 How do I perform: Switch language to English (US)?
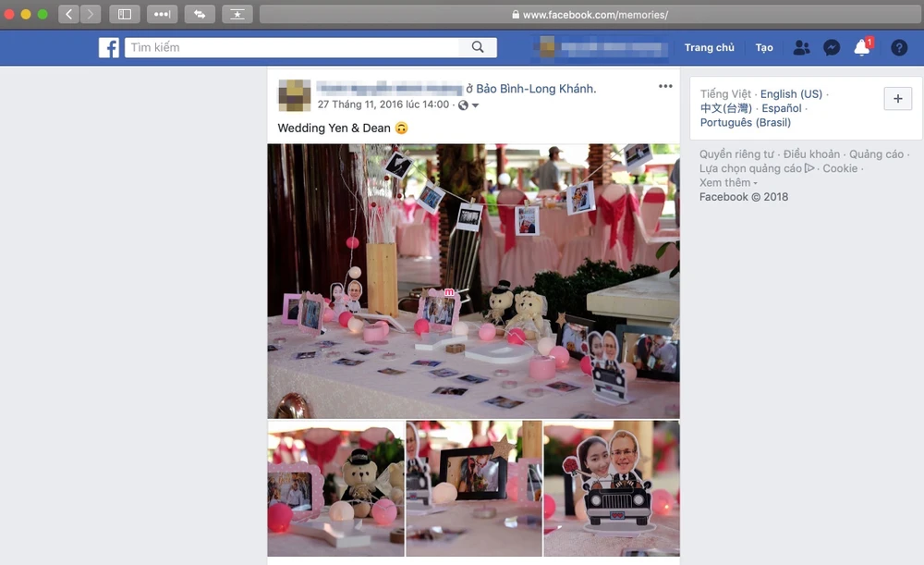pyautogui.click(x=791, y=93)
